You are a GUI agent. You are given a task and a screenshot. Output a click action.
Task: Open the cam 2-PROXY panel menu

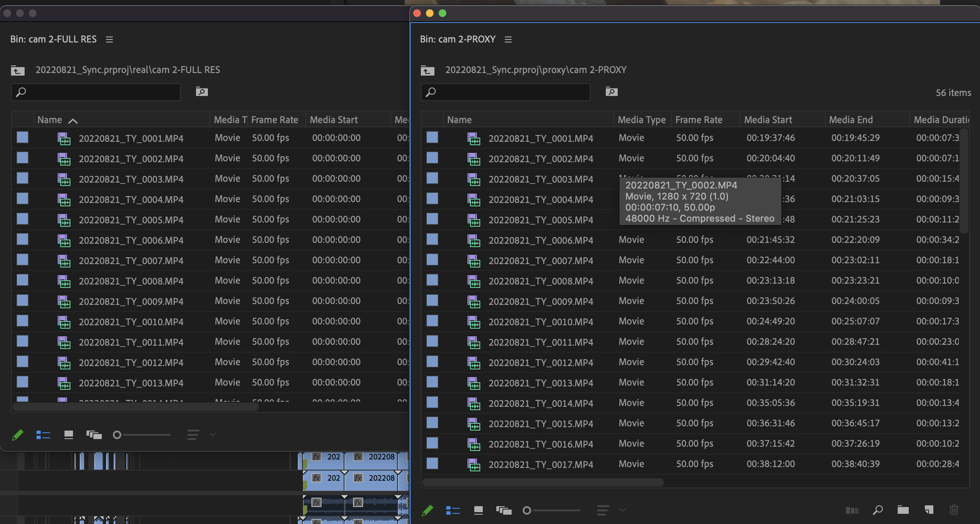[x=508, y=39]
